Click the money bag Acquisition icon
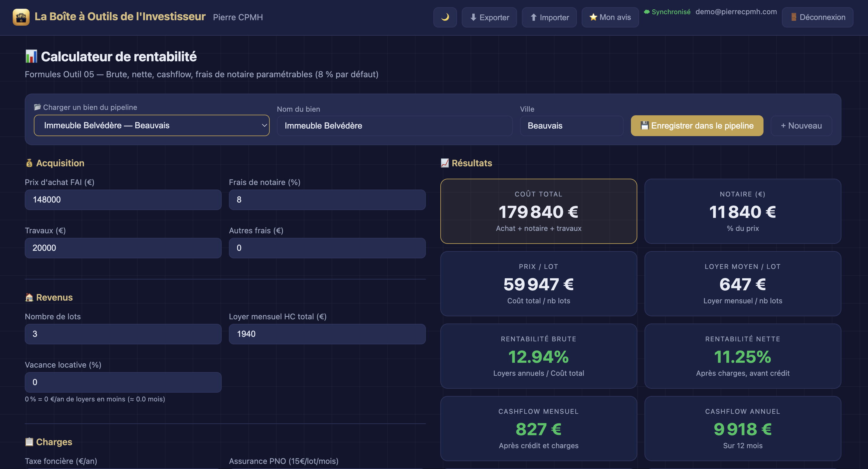This screenshot has width=868, height=469. point(29,163)
